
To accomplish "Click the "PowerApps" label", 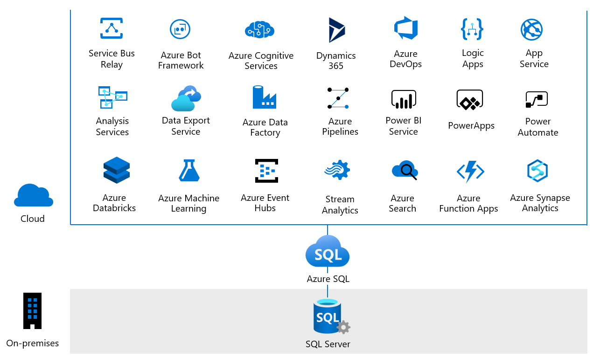I will tap(471, 125).
